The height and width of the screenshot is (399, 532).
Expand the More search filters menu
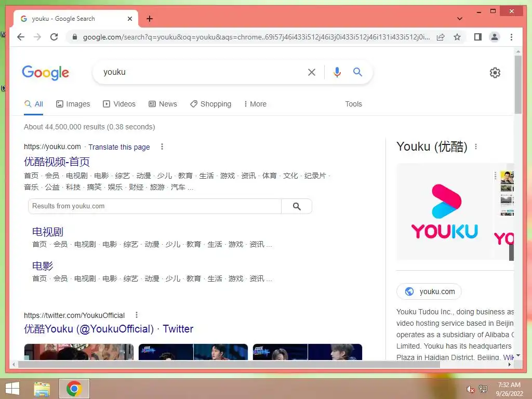(x=255, y=104)
